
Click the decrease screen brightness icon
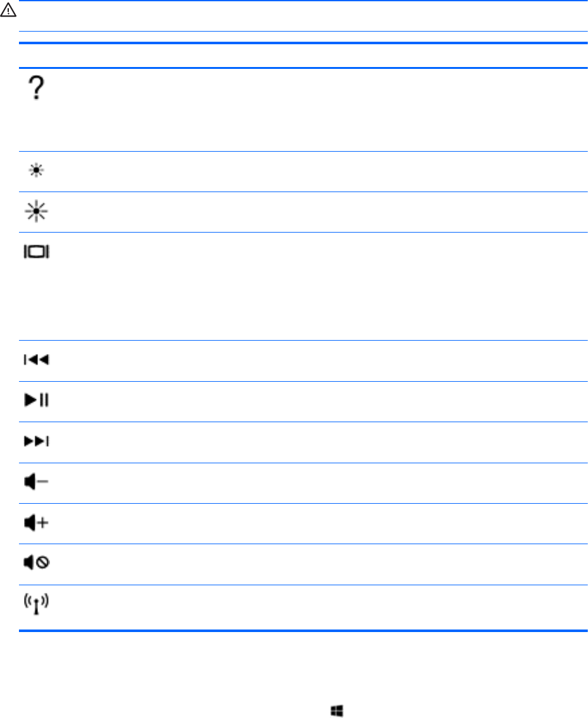(37, 172)
